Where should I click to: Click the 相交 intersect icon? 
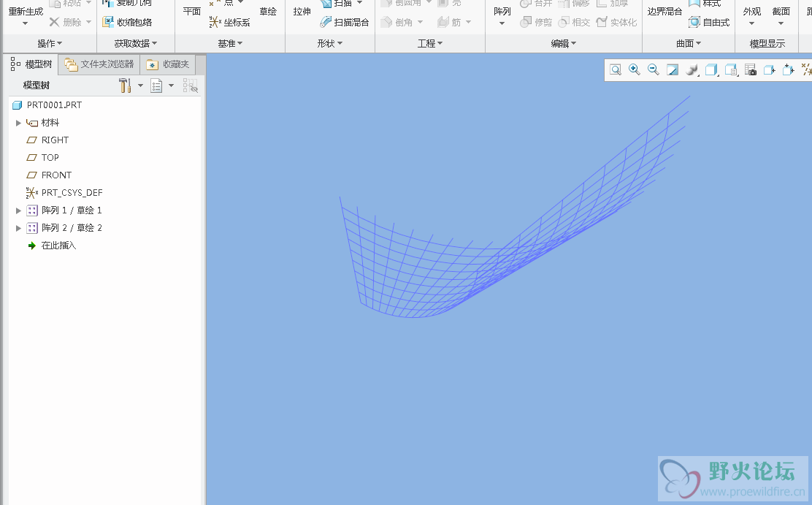pos(564,22)
